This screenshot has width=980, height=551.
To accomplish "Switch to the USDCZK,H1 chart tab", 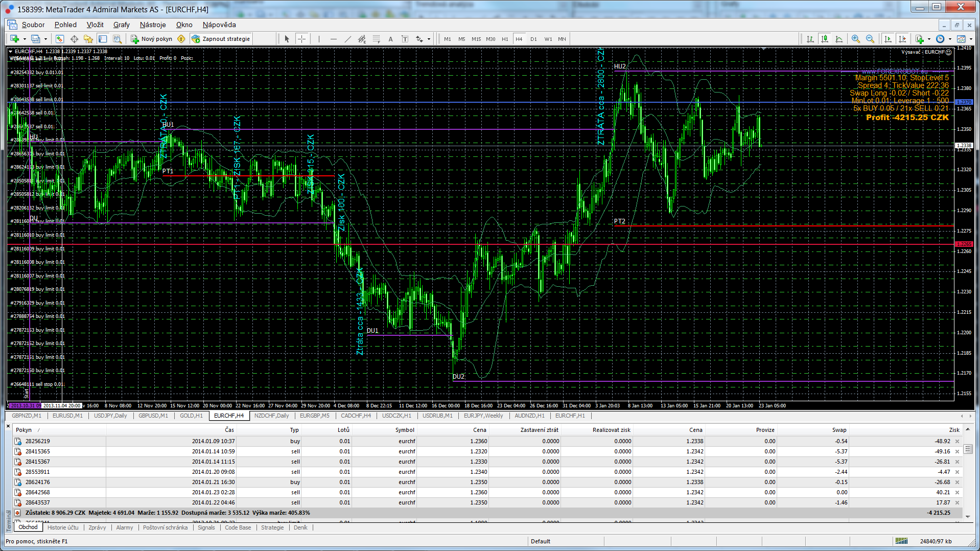I will 396,416.
